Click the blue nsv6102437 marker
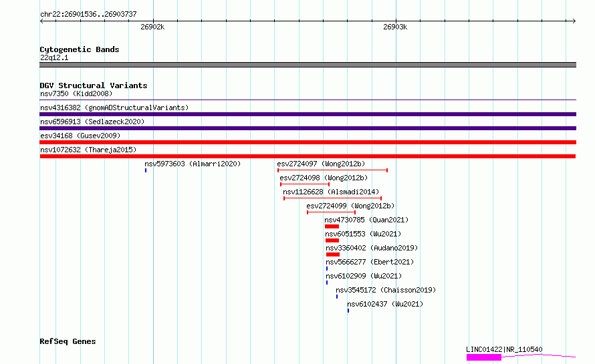 click(x=348, y=311)
